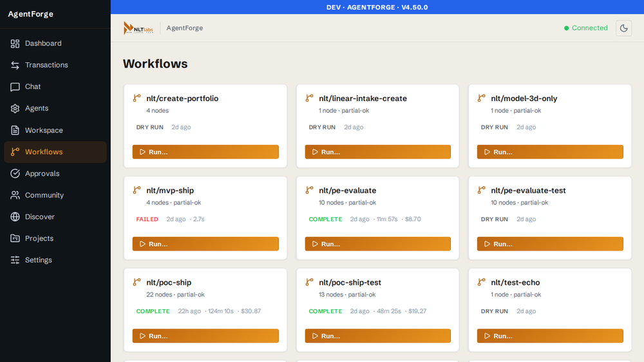644x362 pixels.
Task: Click the $30.87 cost value
Action: [251, 312]
